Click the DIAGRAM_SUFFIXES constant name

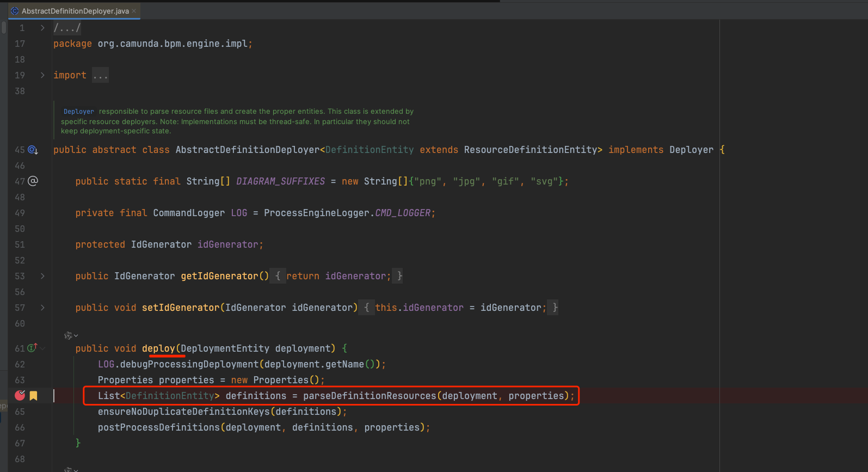pyautogui.click(x=280, y=181)
